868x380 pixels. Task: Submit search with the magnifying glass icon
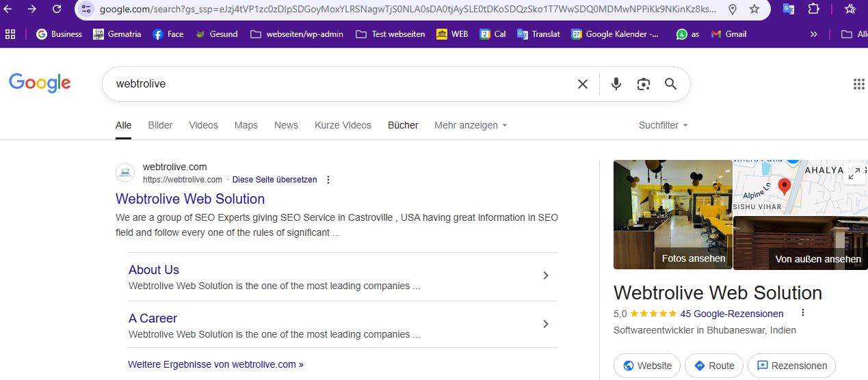click(670, 84)
